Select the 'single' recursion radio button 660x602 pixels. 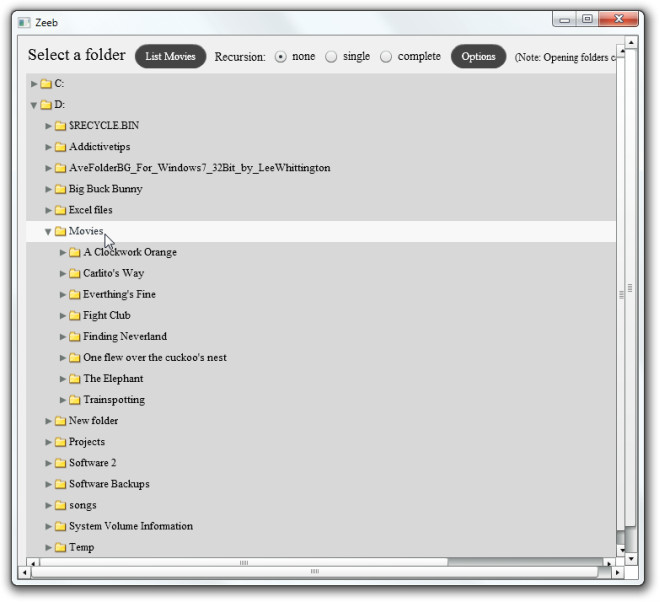[x=331, y=56]
